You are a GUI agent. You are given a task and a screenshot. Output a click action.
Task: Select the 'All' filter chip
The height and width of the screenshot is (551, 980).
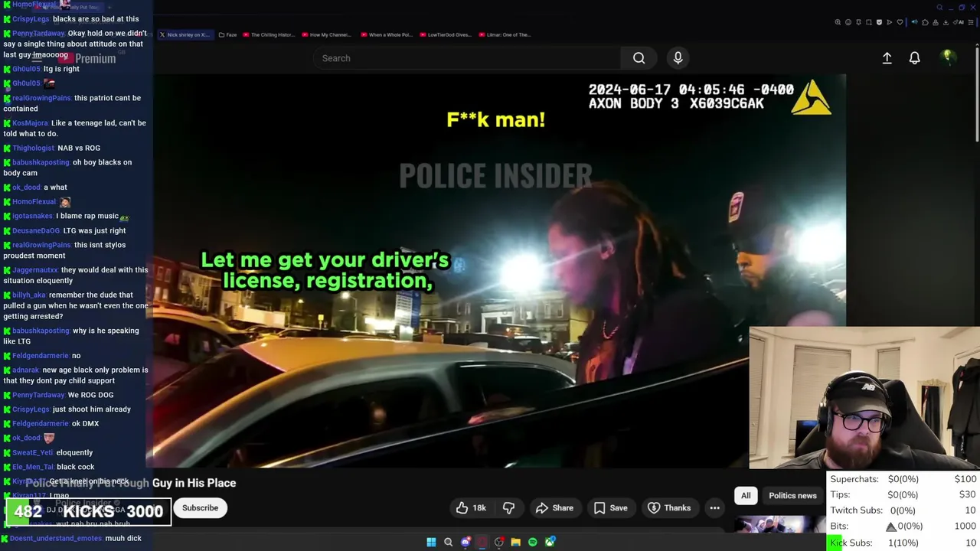(x=746, y=495)
